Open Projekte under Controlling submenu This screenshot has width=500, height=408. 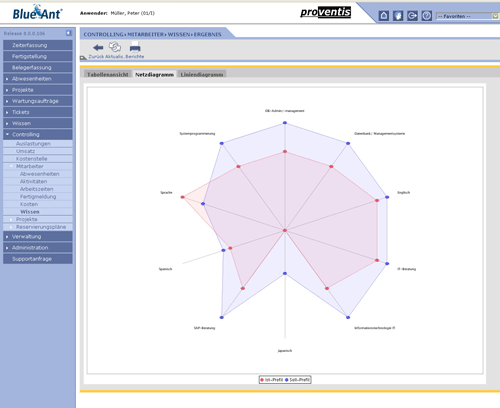tap(38, 219)
